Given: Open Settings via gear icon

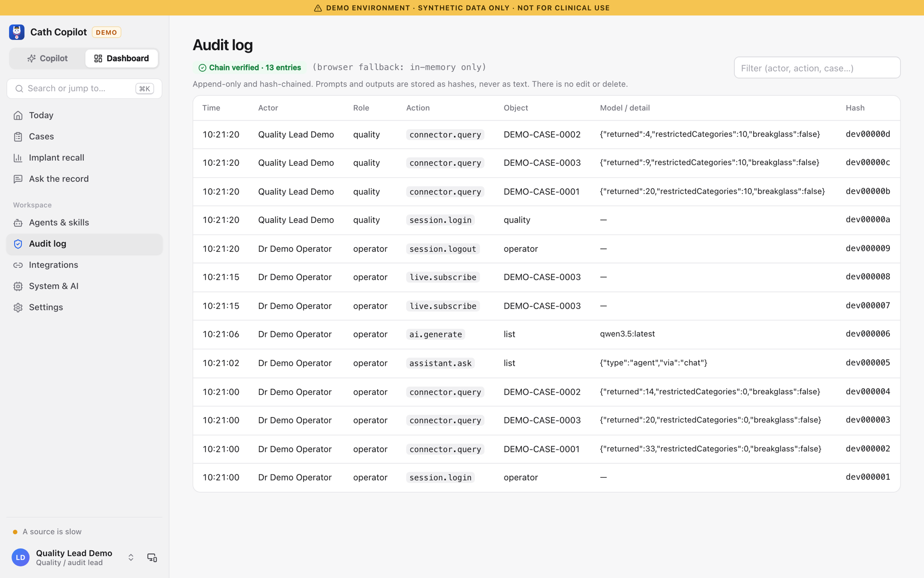Looking at the screenshot, I should click(x=18, y=307).
